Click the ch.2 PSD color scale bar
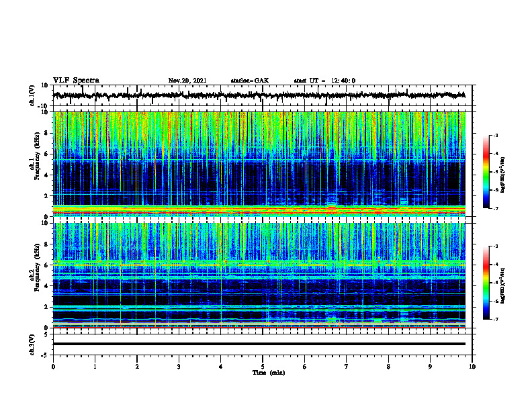The height and width of the screenshot is (411, 532). point(486,283)
